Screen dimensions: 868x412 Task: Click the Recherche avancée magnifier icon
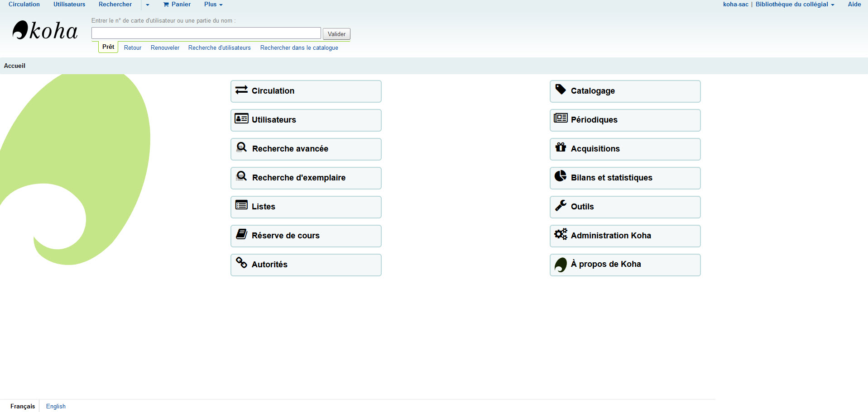coord(242,147)
